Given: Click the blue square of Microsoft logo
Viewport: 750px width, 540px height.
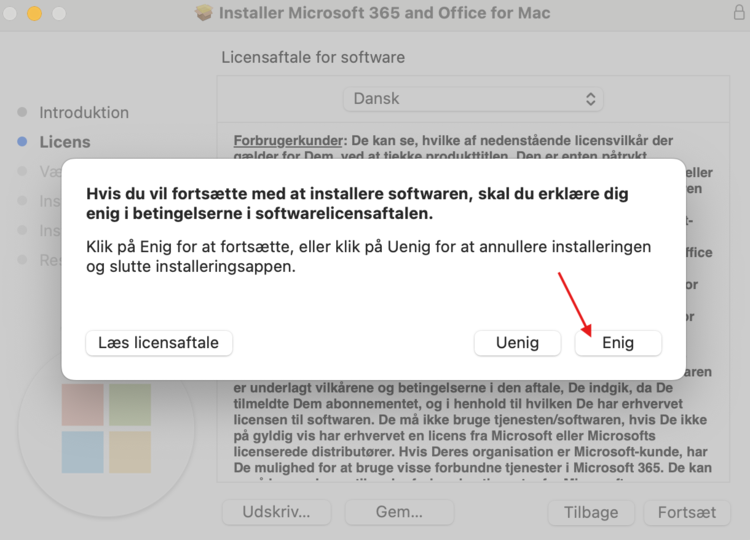Looking at the screenshot, I should coord(82,452).
